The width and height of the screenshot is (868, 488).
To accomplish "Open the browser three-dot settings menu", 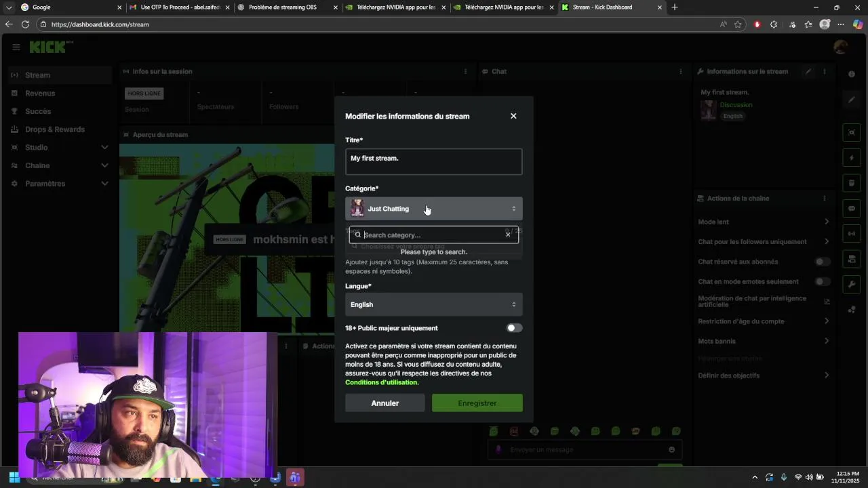I will (841, 24).
